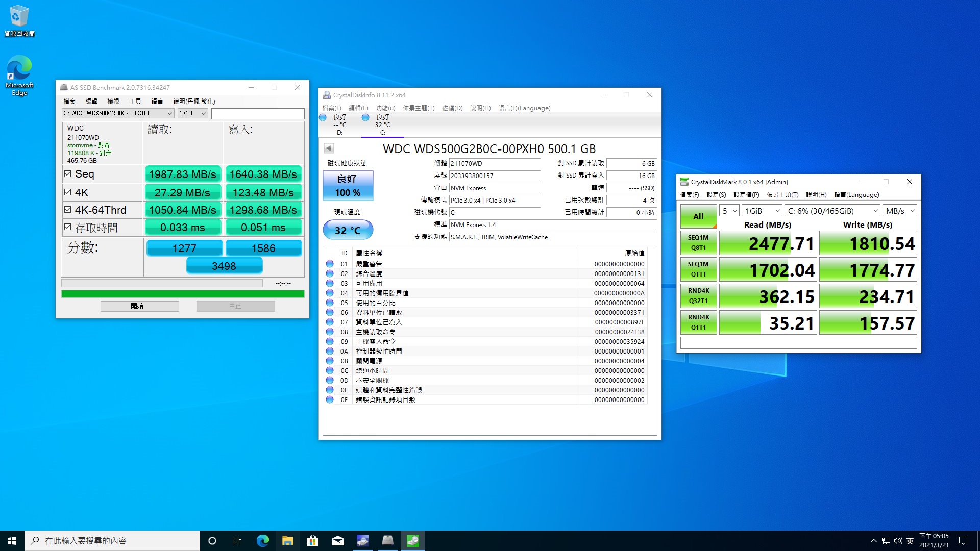This screenshot has height=551, width=980.
Task: Open the Recycle Bin desktop icon
Action: (x=19, y=21)
